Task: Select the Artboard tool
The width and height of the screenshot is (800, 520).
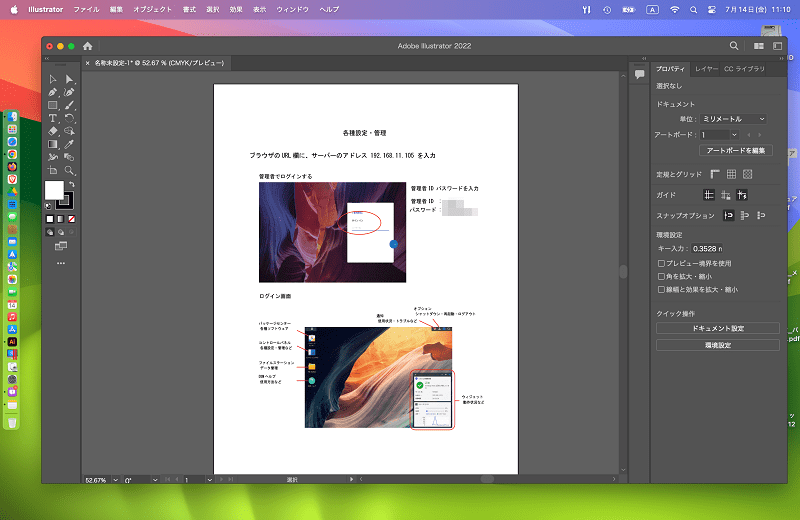Action: point(53,170)
